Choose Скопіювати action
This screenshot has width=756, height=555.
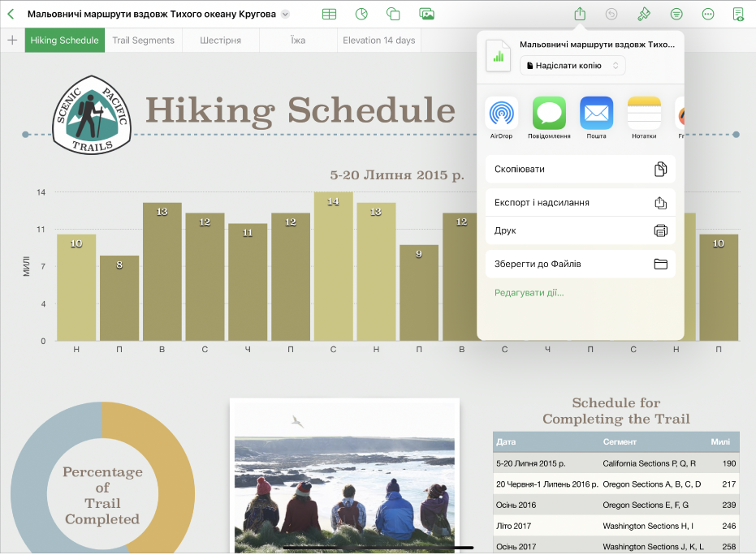580,169
